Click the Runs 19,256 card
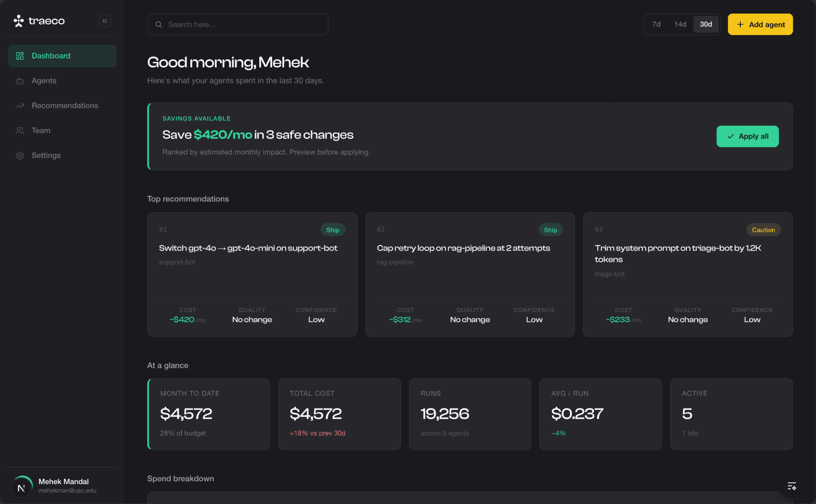Viewport: 816px width, 504px height. pos(470,415)
